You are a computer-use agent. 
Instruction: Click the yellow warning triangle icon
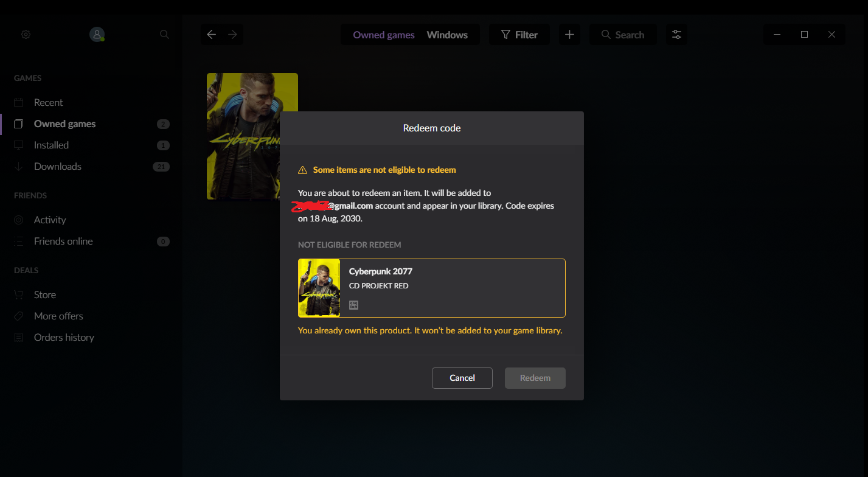(302, 170)
